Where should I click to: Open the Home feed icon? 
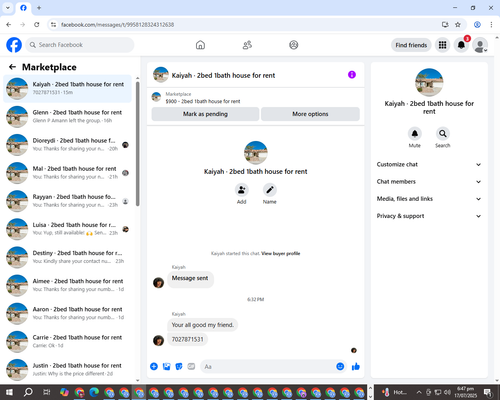[200, 45]
